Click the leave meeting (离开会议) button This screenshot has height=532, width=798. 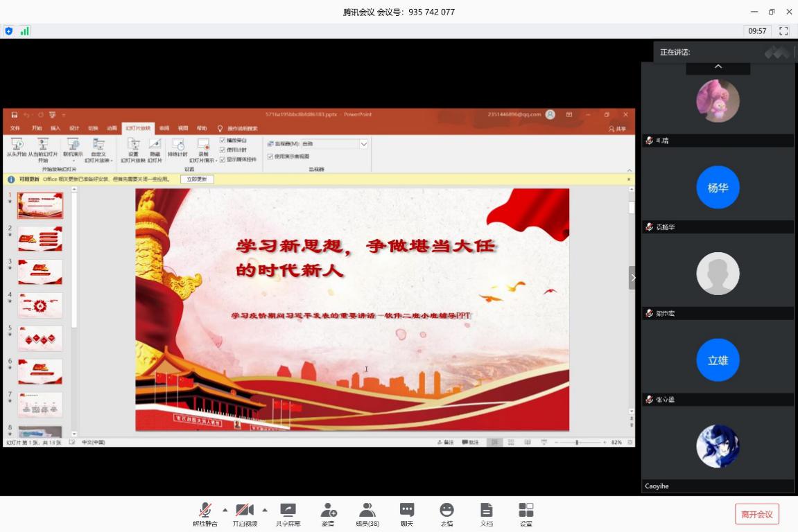point(756,514)
